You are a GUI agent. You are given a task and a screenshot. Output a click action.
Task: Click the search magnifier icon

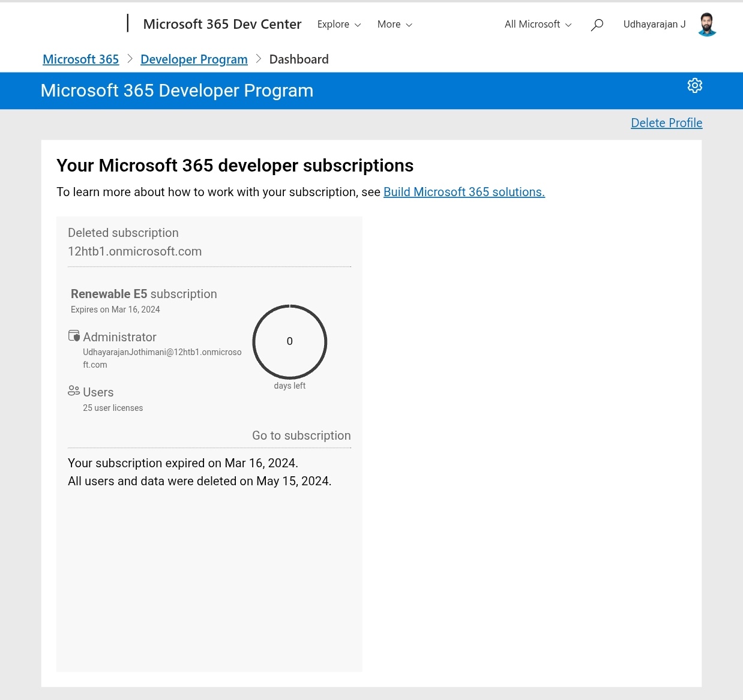coord(597,25)
